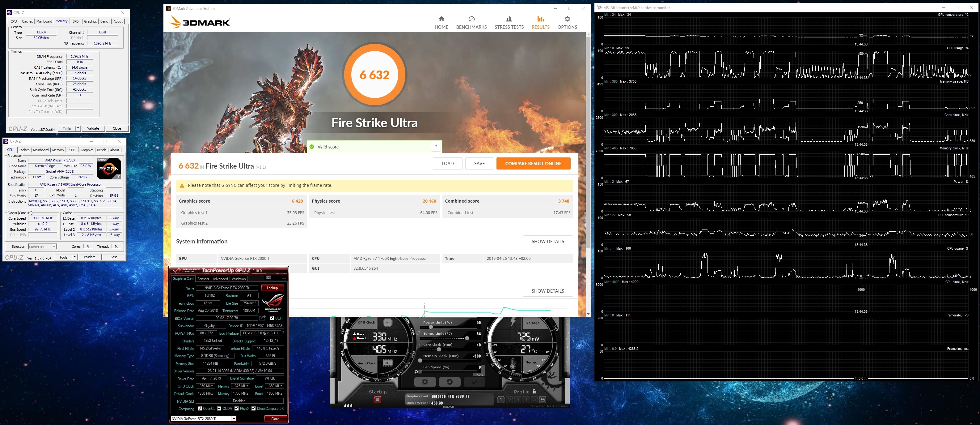This screenshot has height=425, width=980.
Task: Open the Validation tab in GPU-Z
Action: (239, 279)
